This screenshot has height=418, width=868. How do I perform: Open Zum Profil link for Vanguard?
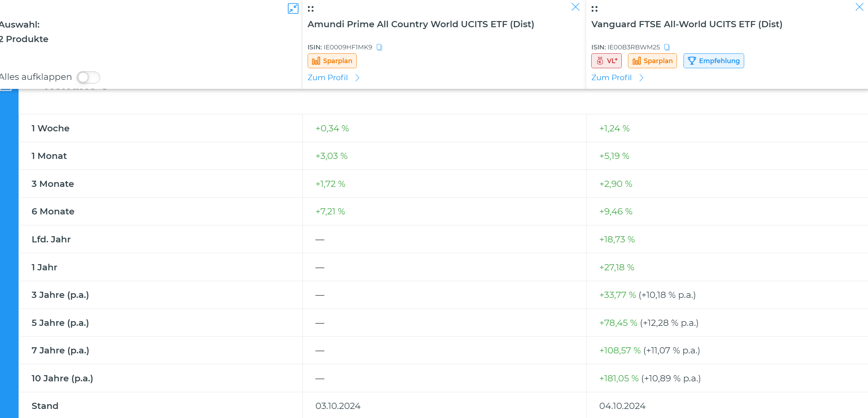611,78
